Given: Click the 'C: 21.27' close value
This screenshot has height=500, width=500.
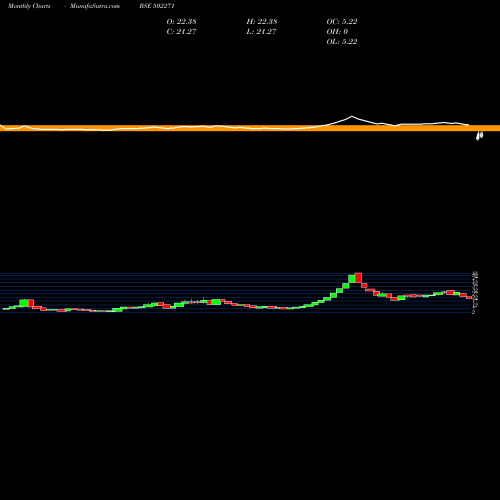Looking at the screenshot, I should coord(182,31).
